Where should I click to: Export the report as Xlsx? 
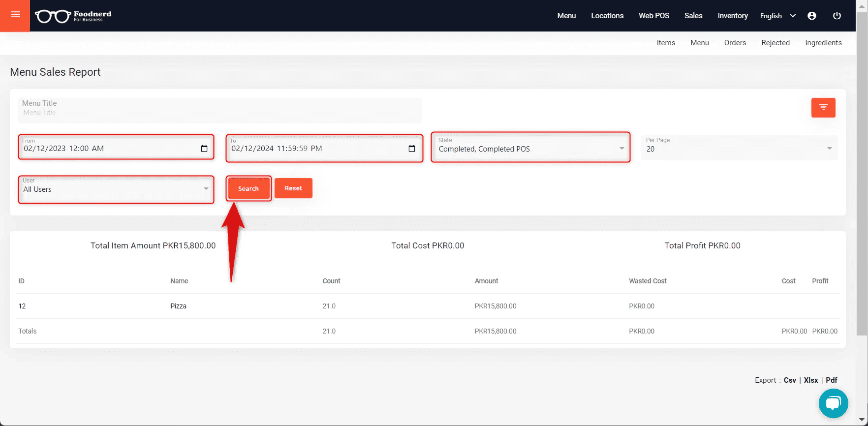tap(811, 380)
